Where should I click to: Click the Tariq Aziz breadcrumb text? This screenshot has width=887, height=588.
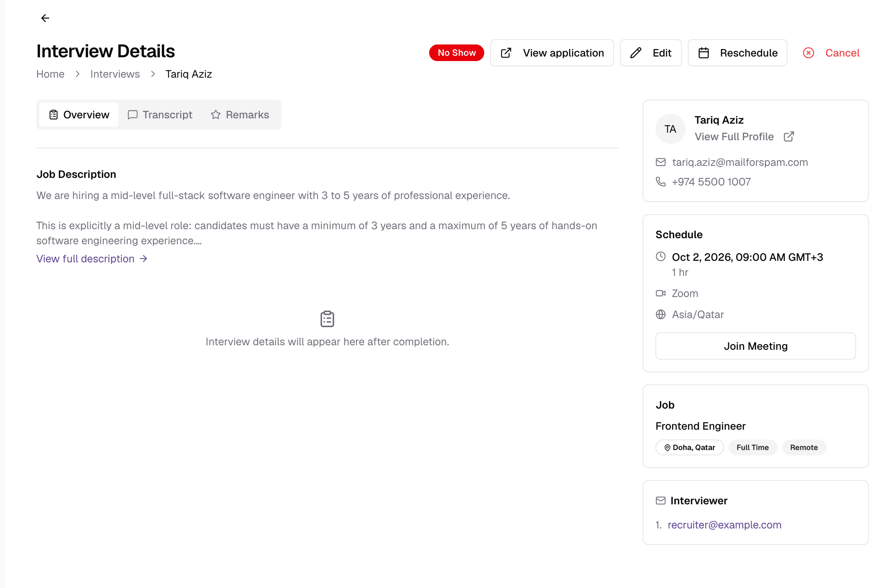[189, 74]
